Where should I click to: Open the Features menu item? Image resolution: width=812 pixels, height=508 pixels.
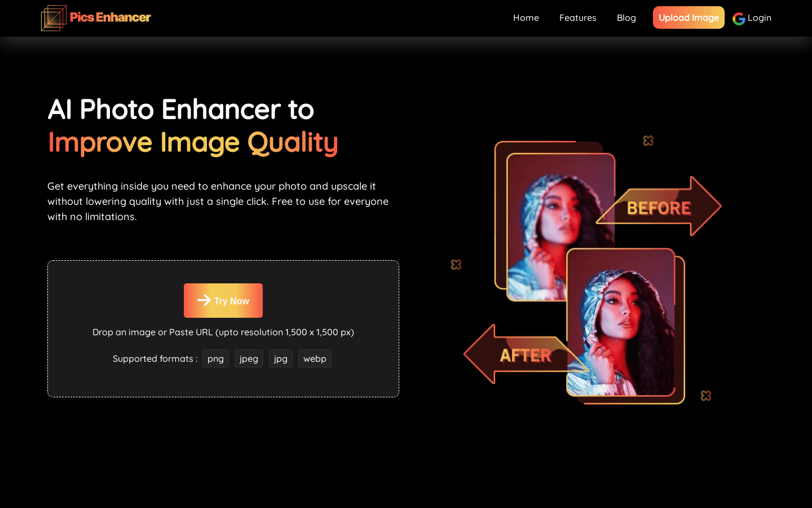click(577, 17)
